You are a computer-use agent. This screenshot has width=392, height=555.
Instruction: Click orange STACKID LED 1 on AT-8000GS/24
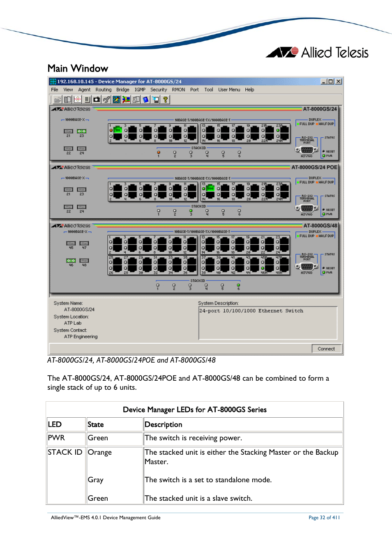pyautogui.click(x=159, y=153)
